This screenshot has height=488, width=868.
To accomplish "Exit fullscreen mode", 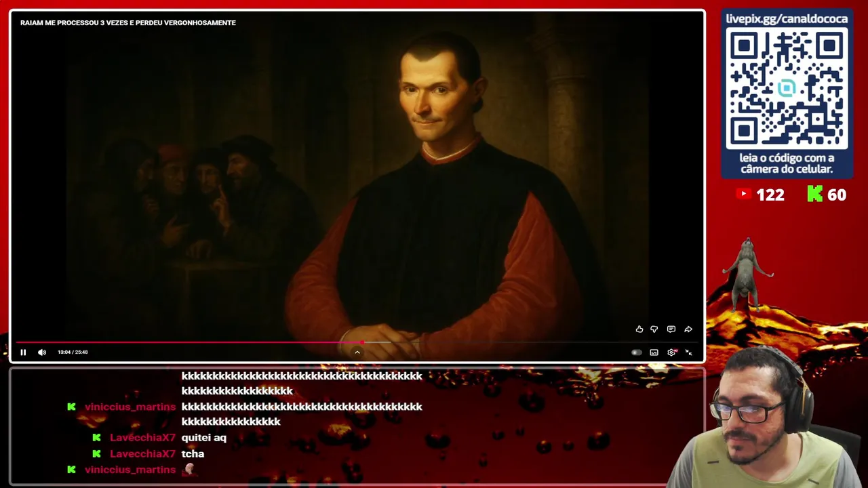I will click(x=689, y=352).
